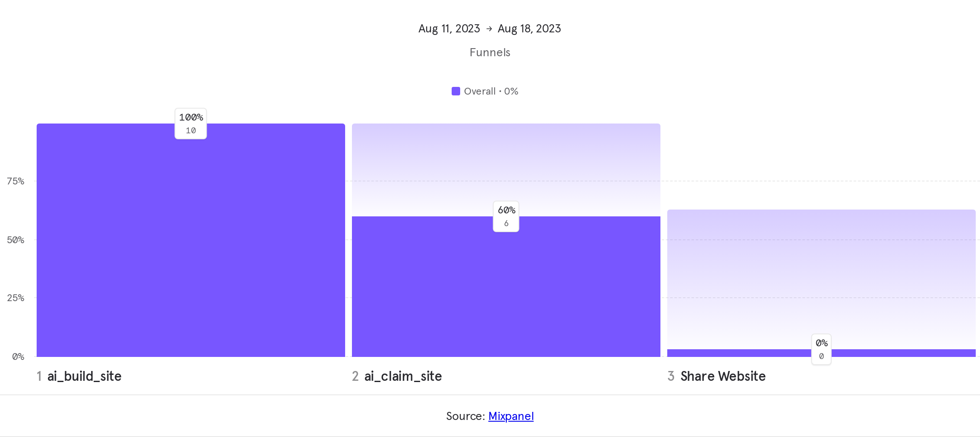Image resolution: width=980 pixels, height=437 pixels.
Task: Click the 'Overall · 0%' legend label
Action: click(x=491, y=91)
